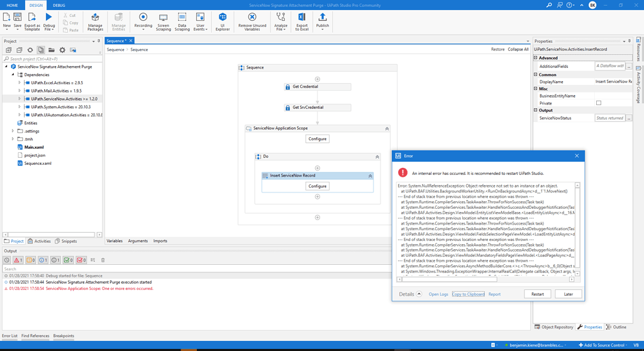644x351 pixels.
Task: Collapse the Do sequence container
Action: (x=377, y=157)
